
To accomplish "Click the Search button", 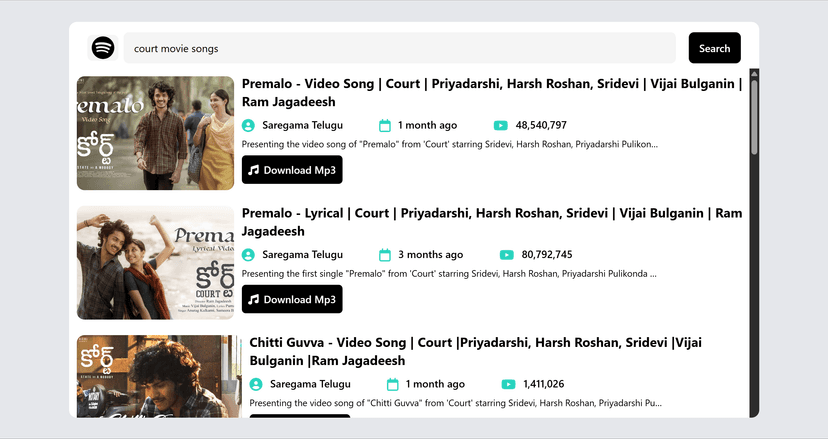I will [x=714, y=48].
